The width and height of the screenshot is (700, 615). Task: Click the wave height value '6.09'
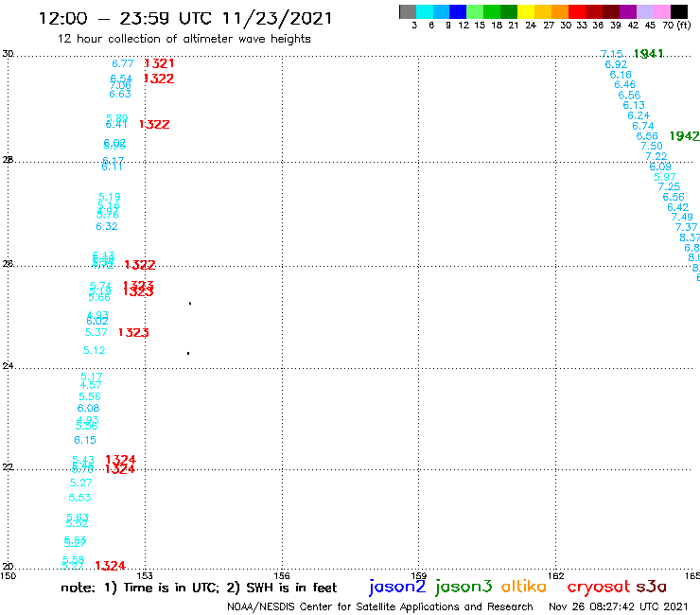660,167
